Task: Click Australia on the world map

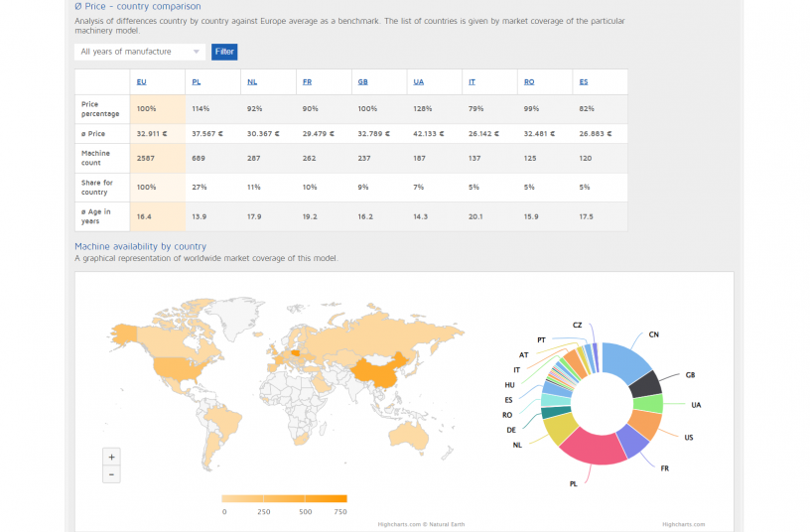Action: click(408, 436)
